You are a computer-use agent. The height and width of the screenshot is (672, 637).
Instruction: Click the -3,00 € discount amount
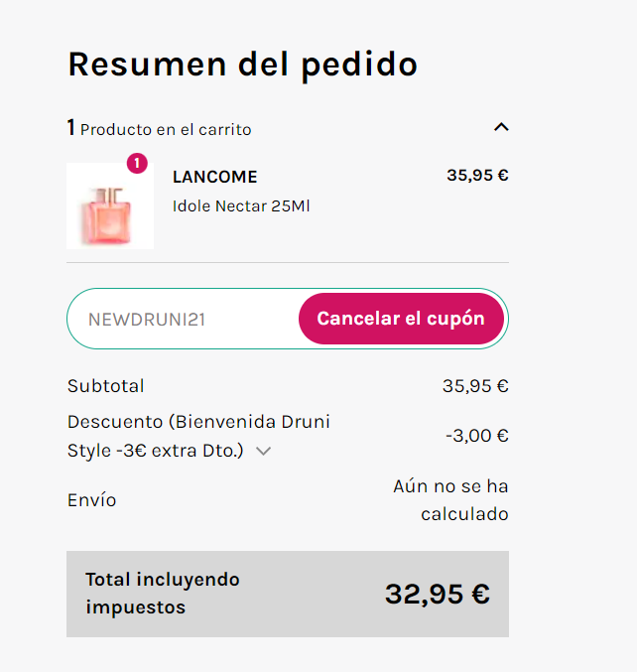click(476, 435)
